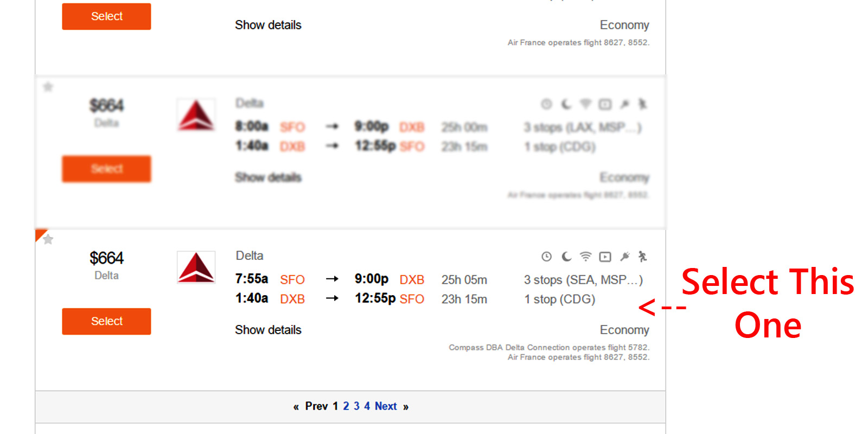
Task: Go to results page 2
Action: pyautogui.click(x=346, y=406)
